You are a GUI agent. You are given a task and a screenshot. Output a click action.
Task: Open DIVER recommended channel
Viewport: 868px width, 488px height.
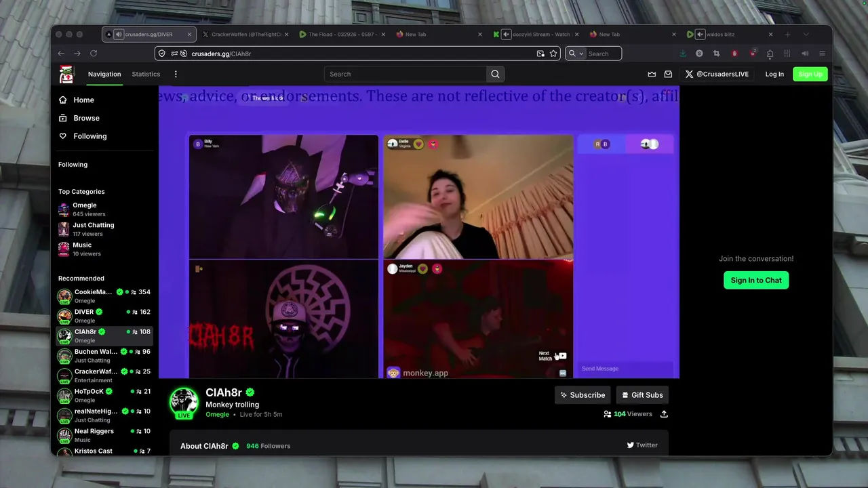pos(104,316)
